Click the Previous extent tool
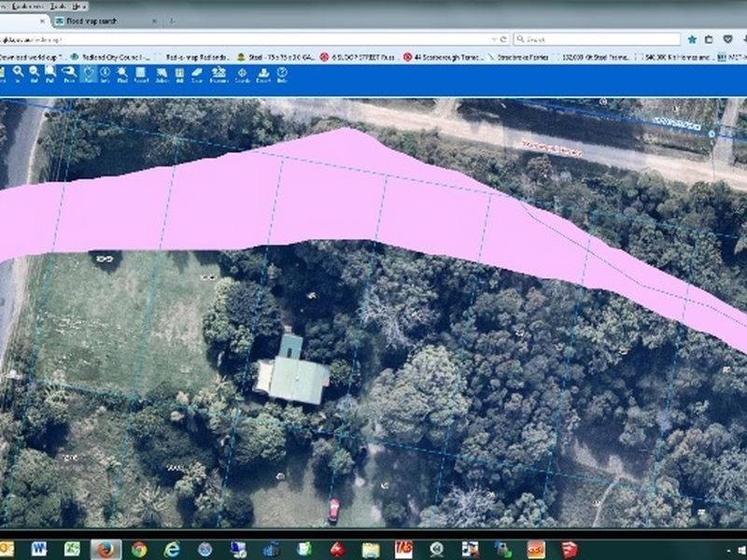This screenshot has width=747, height=560. pos(69,75)
